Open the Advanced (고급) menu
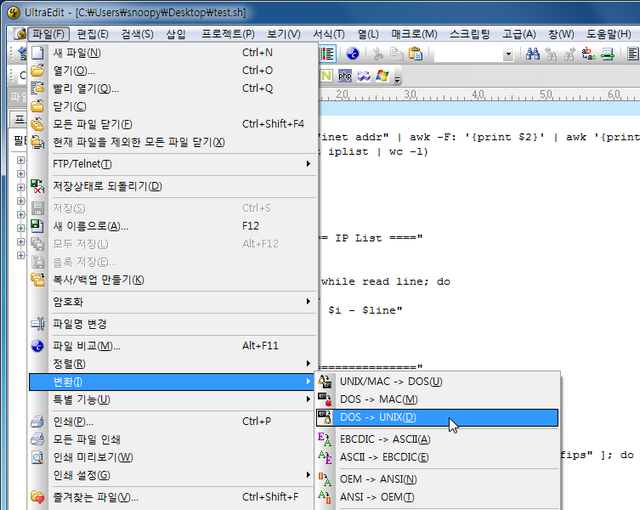 (519, 34)
